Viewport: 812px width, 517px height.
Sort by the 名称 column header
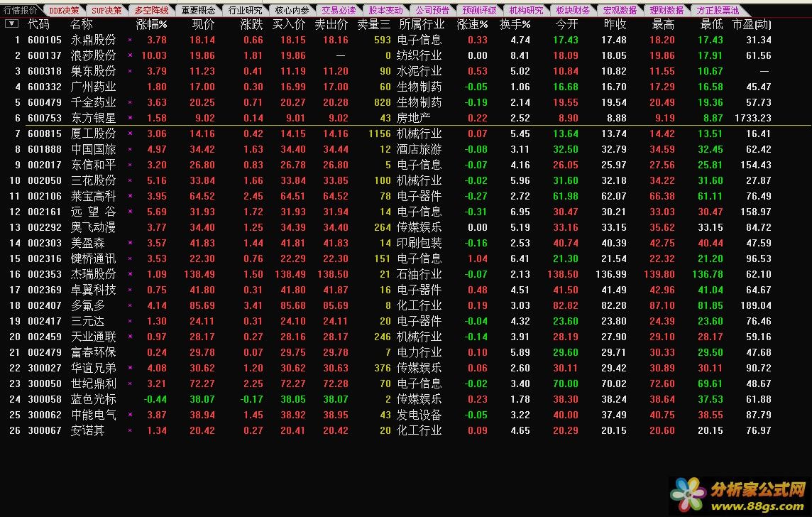click(82, 24)
